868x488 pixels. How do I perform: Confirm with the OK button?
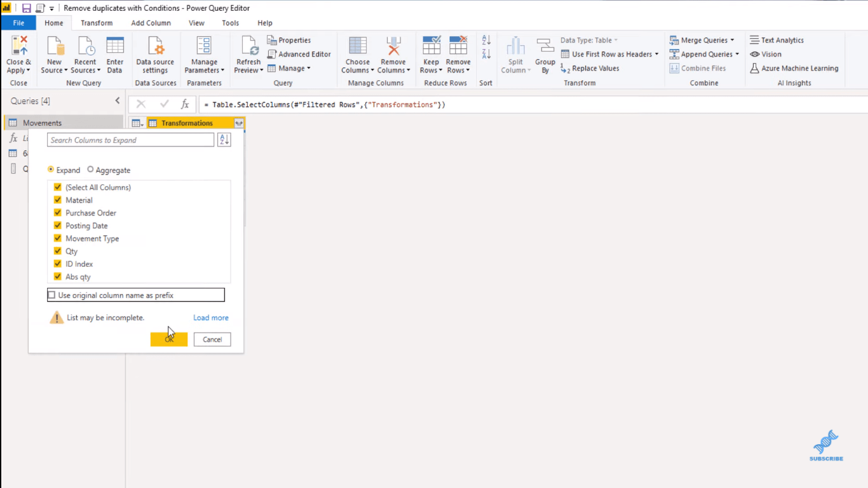(169, 339)
